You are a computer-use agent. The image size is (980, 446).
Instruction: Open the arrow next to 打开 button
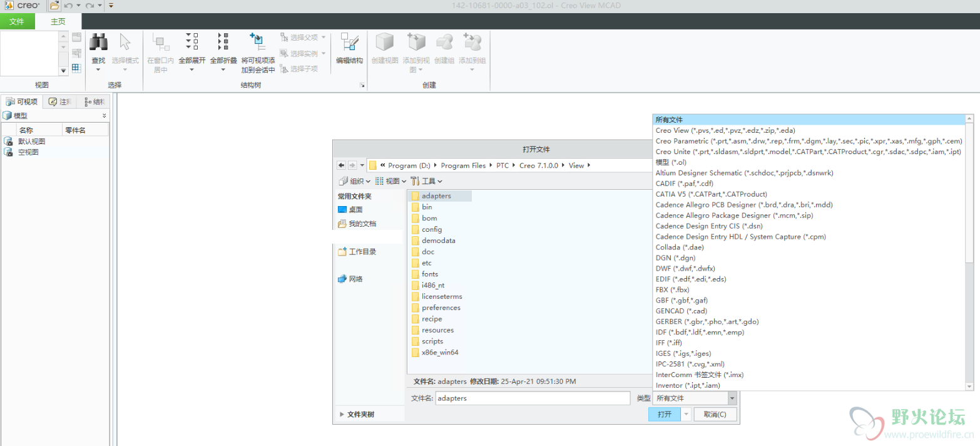686,414
